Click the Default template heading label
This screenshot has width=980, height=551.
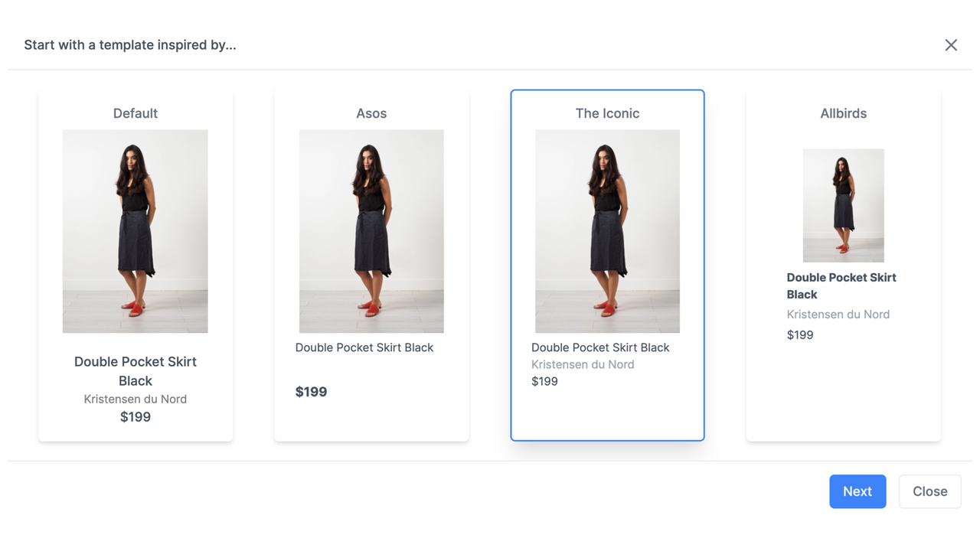(x=135, y=112)
